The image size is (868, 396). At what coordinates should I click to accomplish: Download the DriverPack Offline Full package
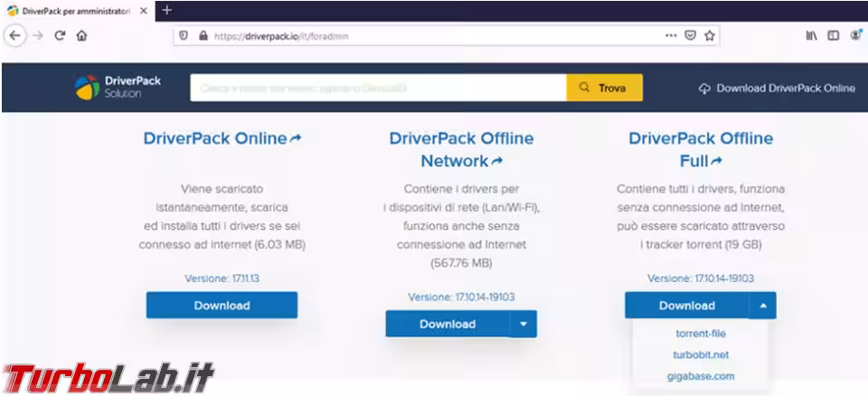coord(686,306)
